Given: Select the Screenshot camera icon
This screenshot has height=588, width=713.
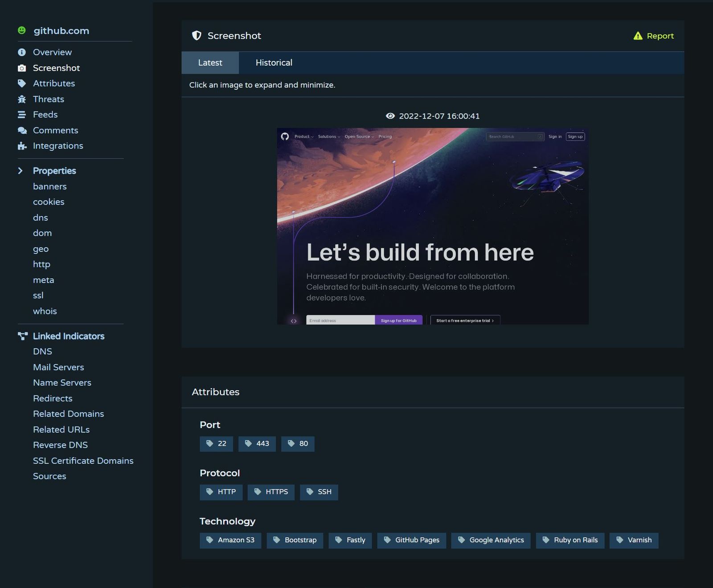Looking at the screenshot, I should tap(21, 68).
